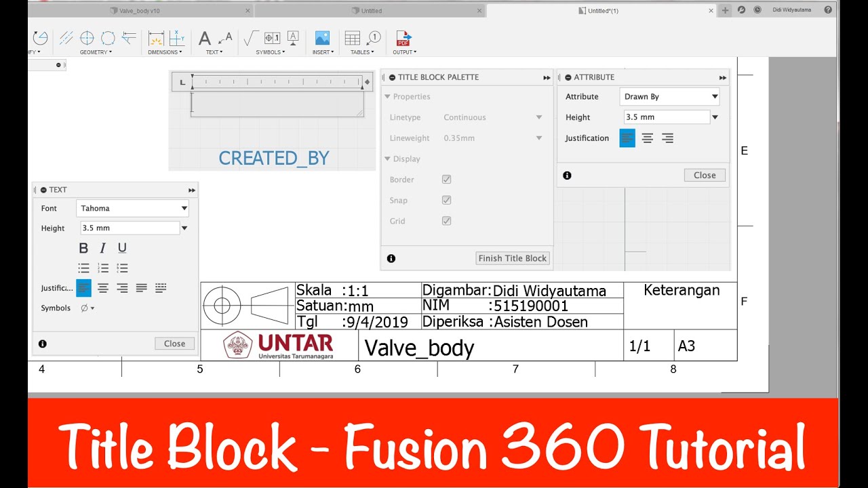The height and width of the screenshot is (488, 868).
Task: Select the edge extension geometry tool
Action: pos(129,38)
